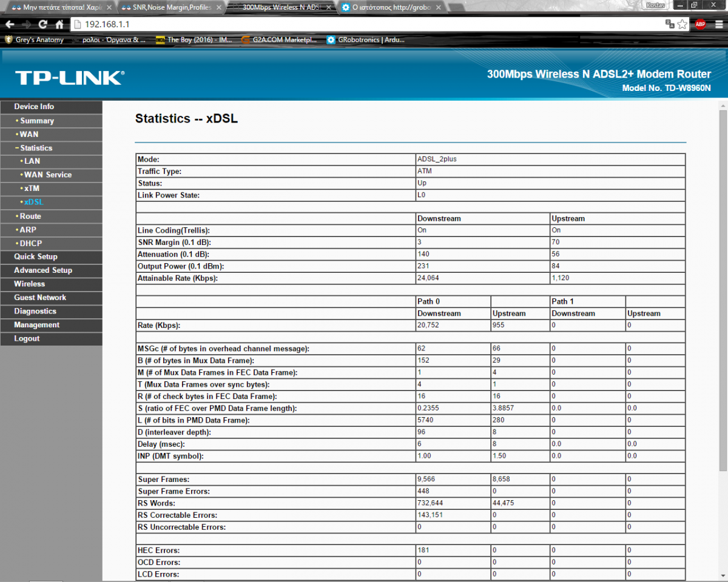Click the 'Link Power State:' label

click(x=169, y=195)
